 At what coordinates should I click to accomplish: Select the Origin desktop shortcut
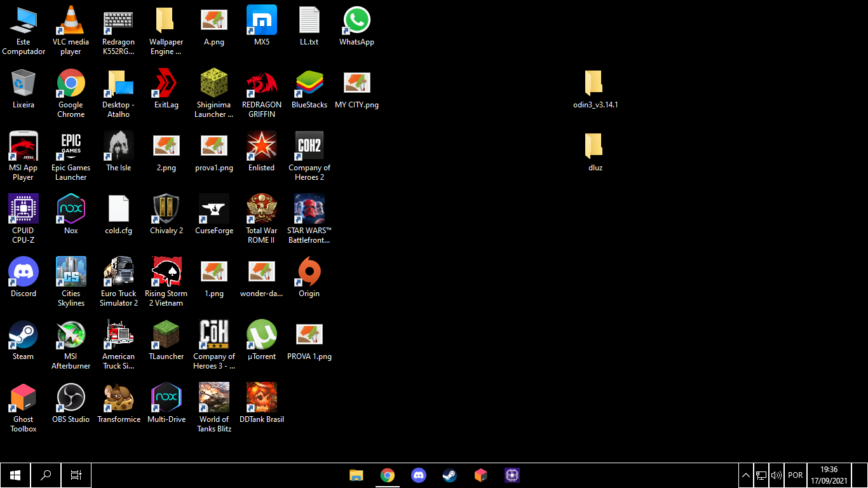pyautogui.click(x=309, y=277)
